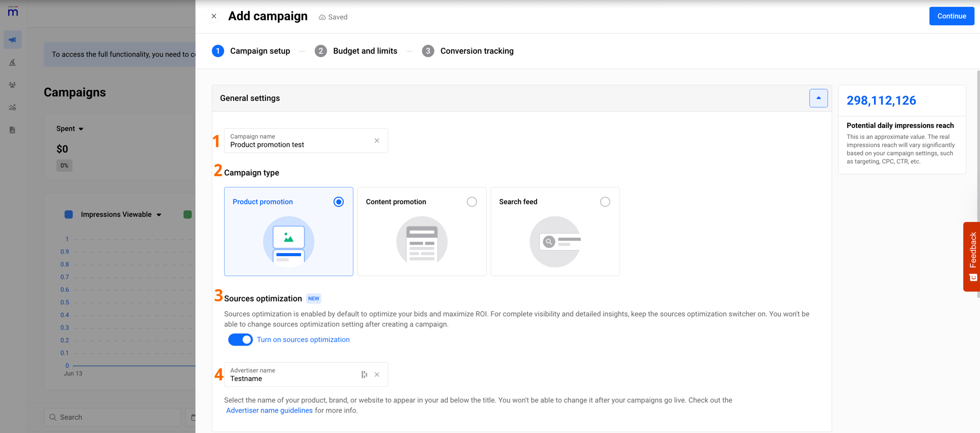
Task: Select the Campaigns megaphone icon in sidebar
Action: point(13,39)
